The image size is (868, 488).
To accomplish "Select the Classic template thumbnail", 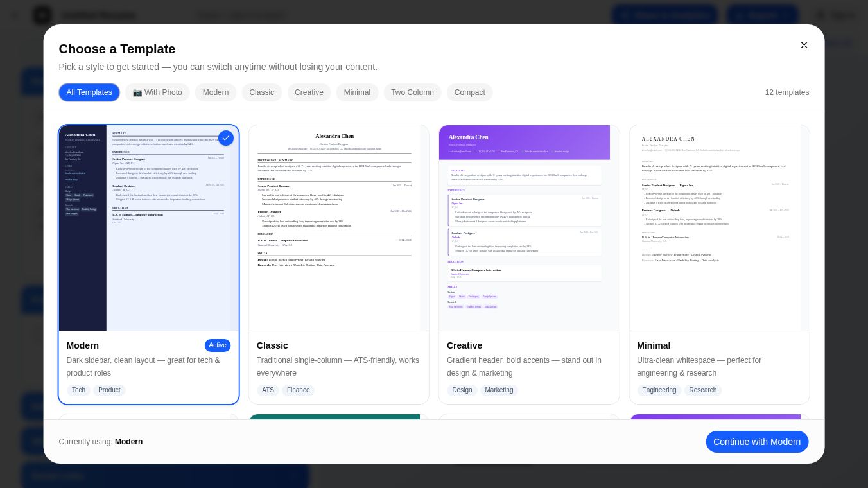I will point(338,228).
